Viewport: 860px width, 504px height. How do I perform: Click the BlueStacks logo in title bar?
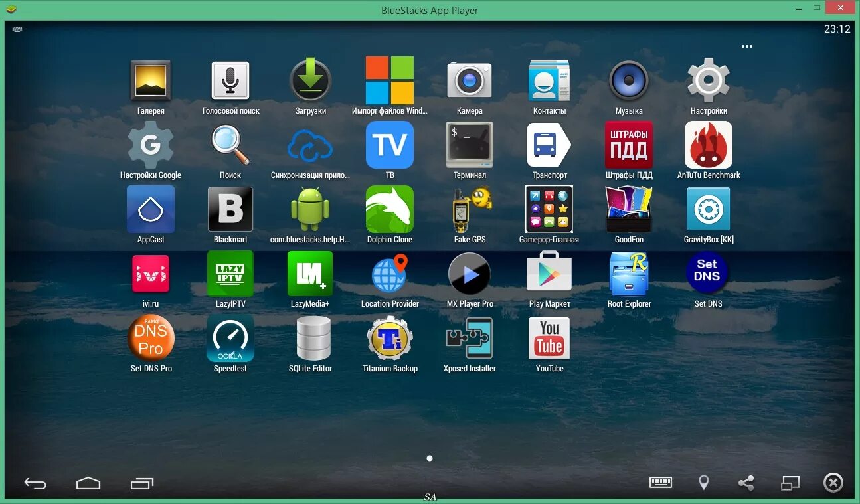point(11,9)
